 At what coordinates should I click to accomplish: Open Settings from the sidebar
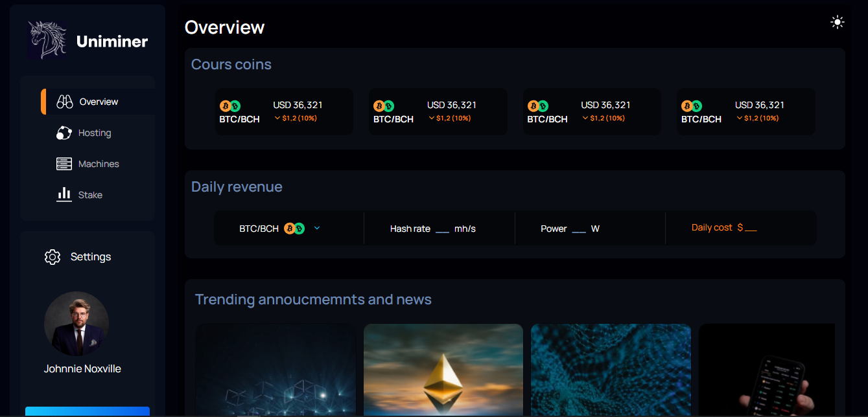[90, 257]
